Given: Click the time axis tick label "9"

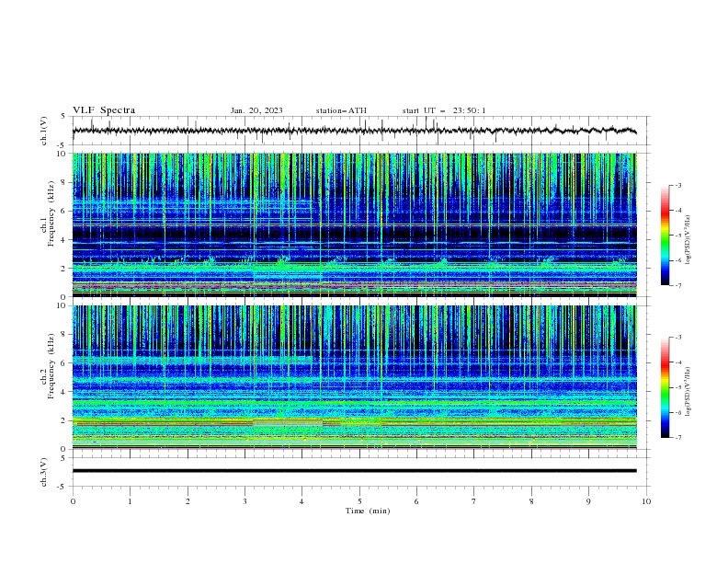Looking at the screenshot, I should click(x=588, y=501).
